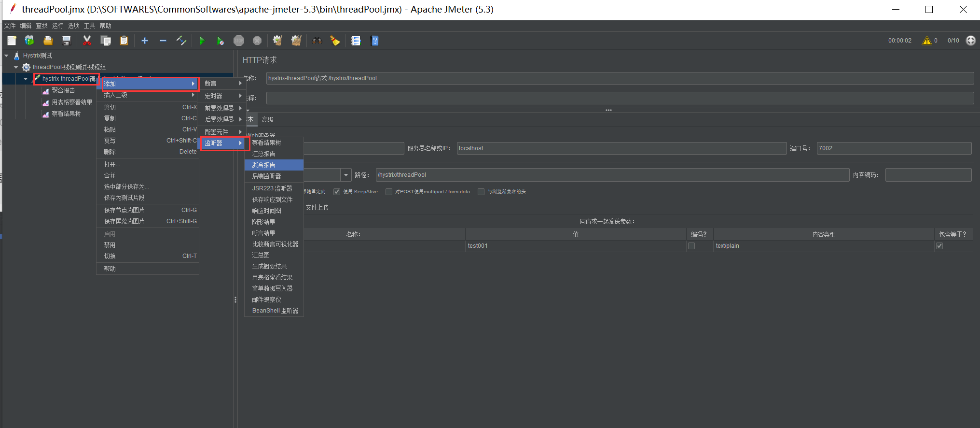Start the test with green play icon
Viewport: 980px width, 428px height.
pyautogui.click(x=202, y=41)
